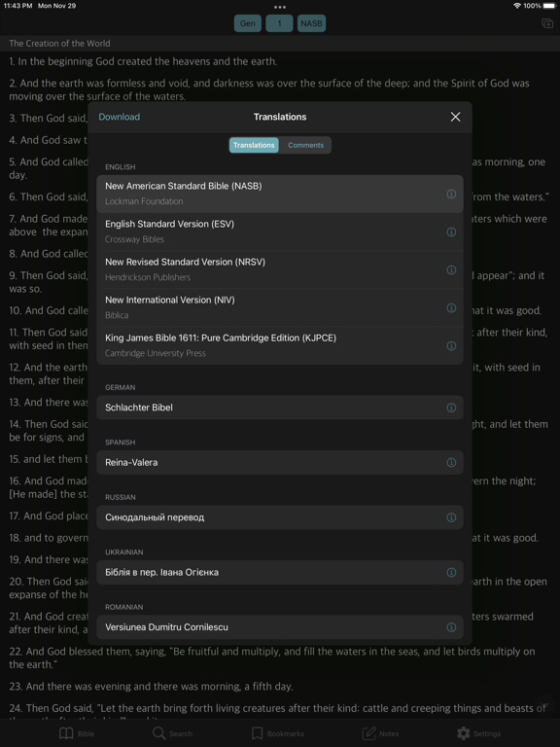Select the Translations segment
The width and height of the screenshot is (560, 747).
click(254, 145)
